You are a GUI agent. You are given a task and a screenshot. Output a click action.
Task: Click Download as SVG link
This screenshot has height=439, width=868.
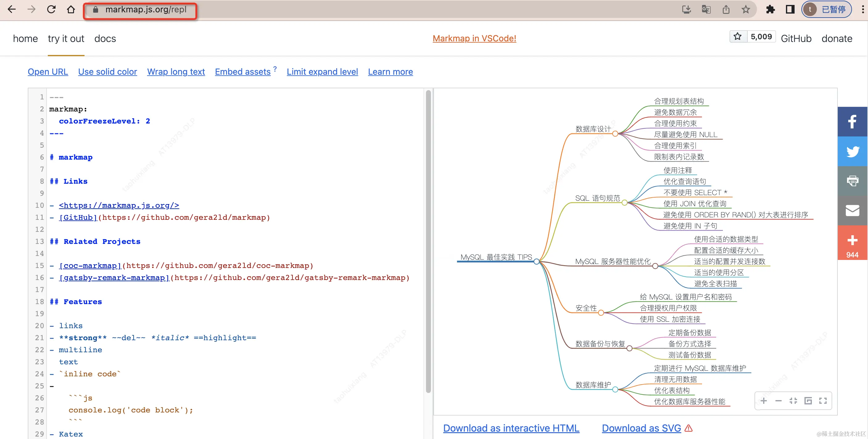point(642,428)
